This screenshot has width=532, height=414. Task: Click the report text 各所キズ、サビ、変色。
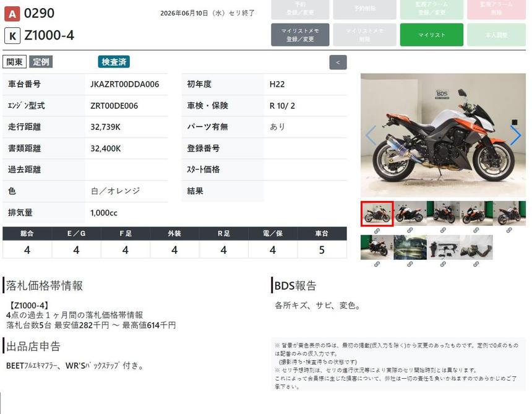tap(317, 306)
